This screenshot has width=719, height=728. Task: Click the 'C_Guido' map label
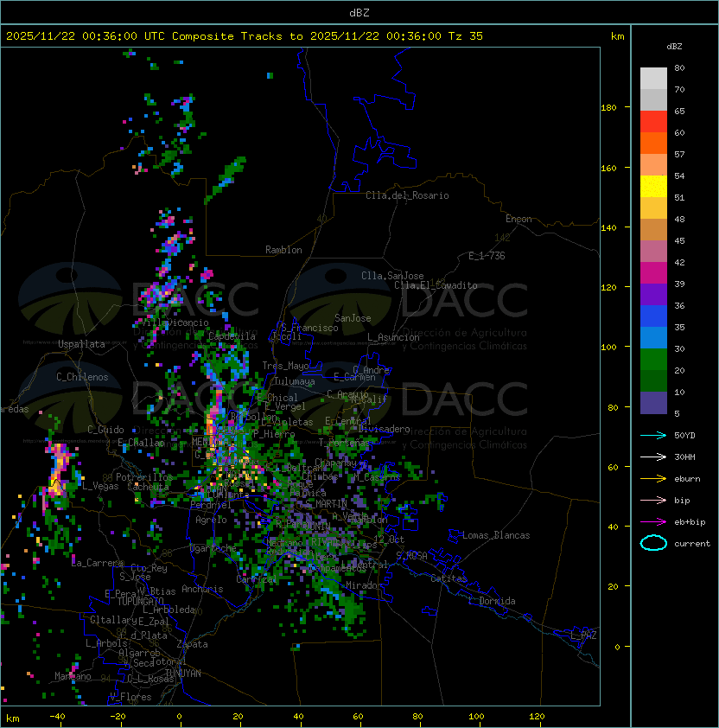pyautogui.click(x=105, y=430)
